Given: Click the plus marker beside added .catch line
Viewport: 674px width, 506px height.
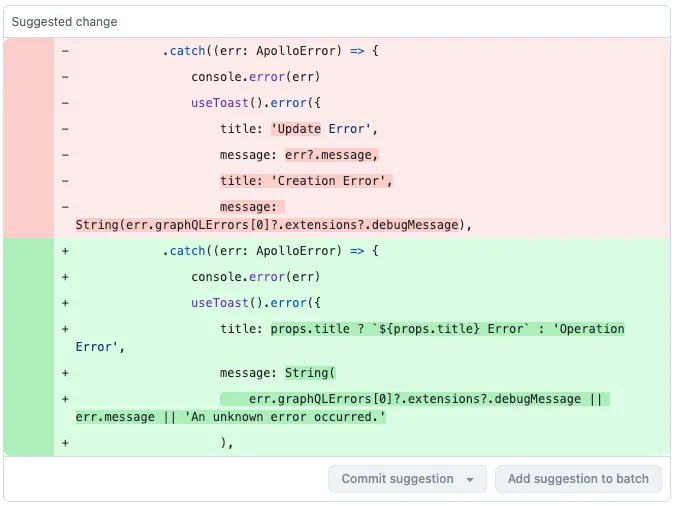Looking at the screenshot, I should pyautogui.click(x=65, y=251).
